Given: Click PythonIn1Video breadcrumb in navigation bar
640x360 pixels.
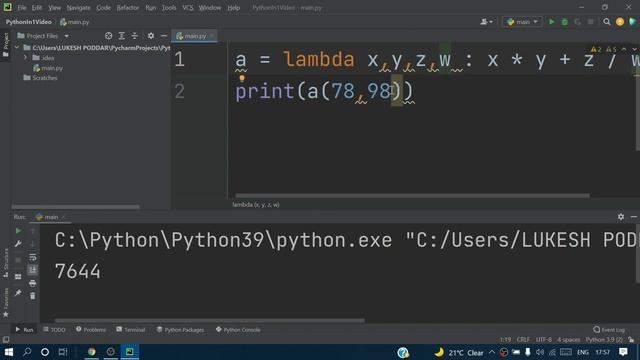Looking at the screenshot, I should coord(29,22).
